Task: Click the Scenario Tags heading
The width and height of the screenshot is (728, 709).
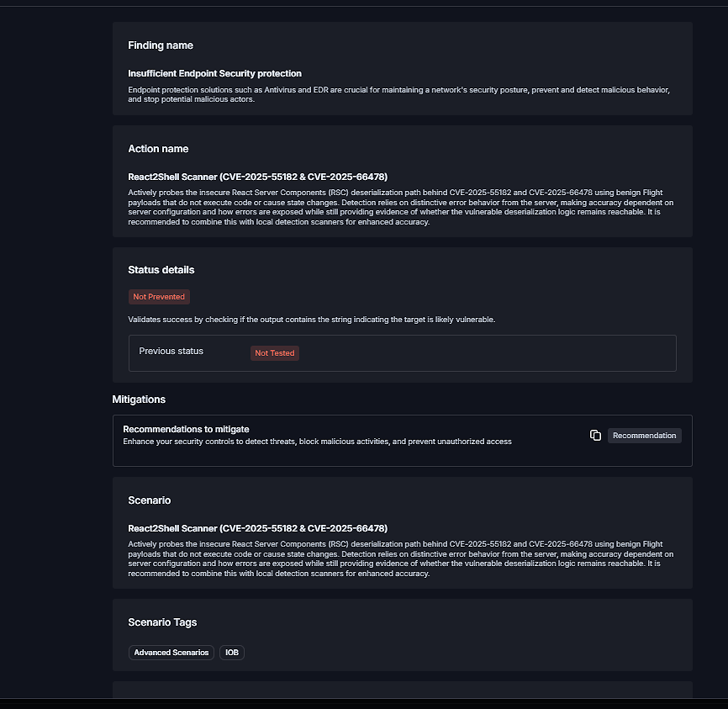Action: point(162,622)
